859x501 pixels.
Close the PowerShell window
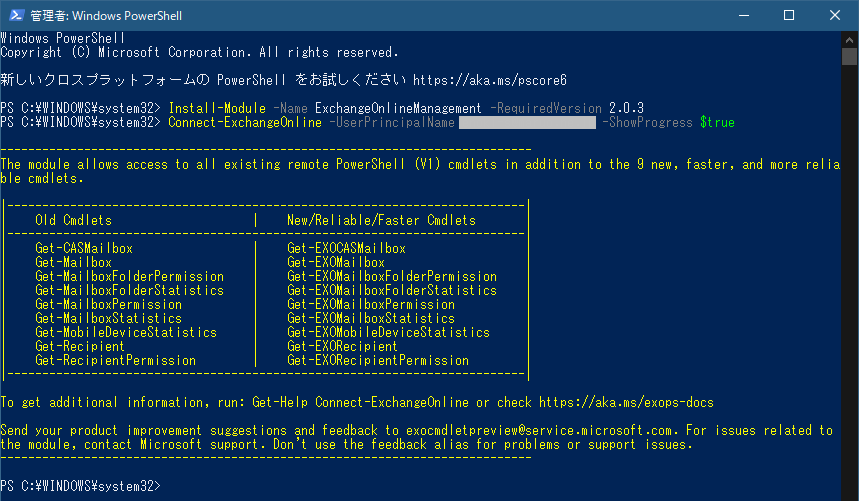tap(834, 15)
